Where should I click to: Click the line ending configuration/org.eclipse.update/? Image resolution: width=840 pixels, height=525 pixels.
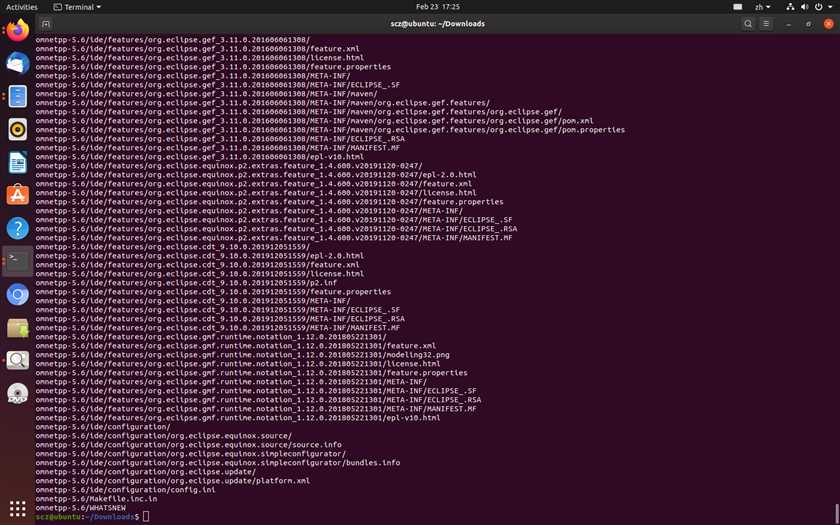(146, 472)
